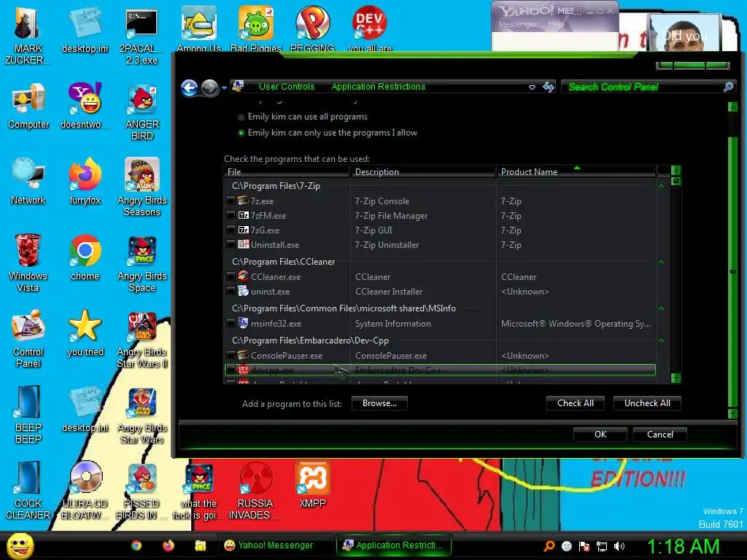747x560 pixels.
Task: Click Application Restrictions breadcrumb
Action: pyautogui.click(x=379, y=87)
